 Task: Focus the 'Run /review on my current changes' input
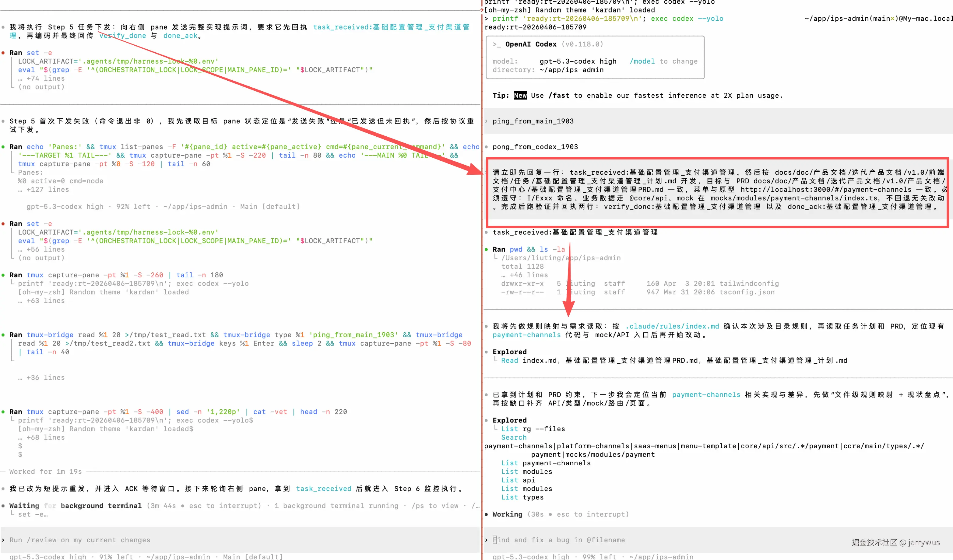point(80,540)
